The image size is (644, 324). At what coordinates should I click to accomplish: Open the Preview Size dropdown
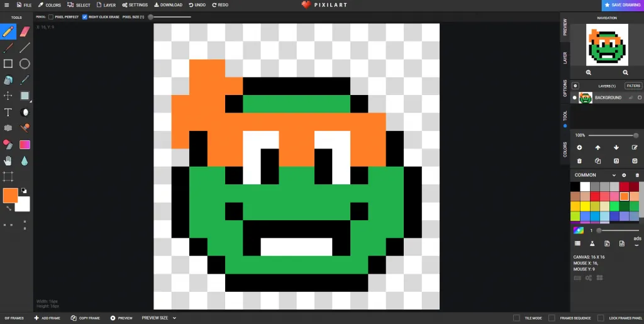click(159, 318)
